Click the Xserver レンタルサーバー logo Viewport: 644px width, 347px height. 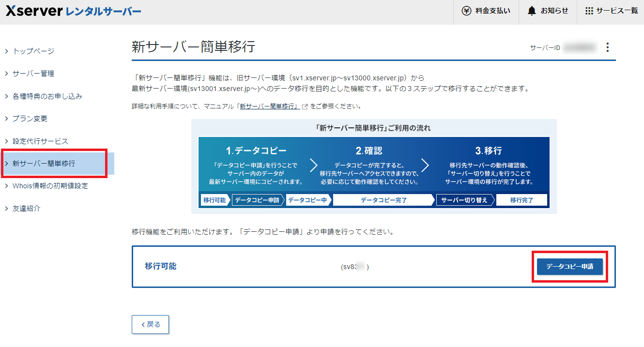[x=74, y=11]
